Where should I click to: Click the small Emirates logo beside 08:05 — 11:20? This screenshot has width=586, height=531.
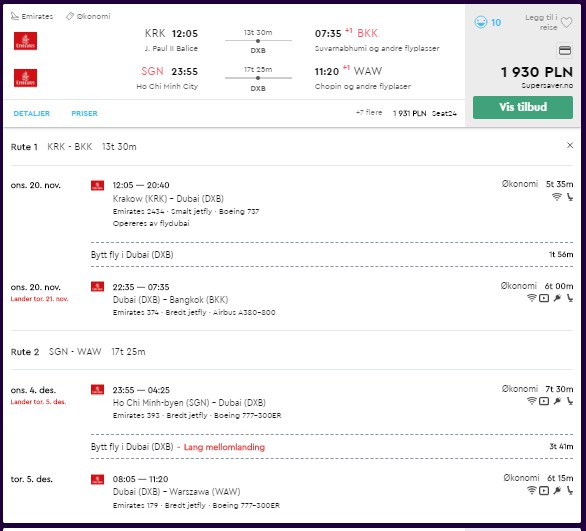coord(98,479)
